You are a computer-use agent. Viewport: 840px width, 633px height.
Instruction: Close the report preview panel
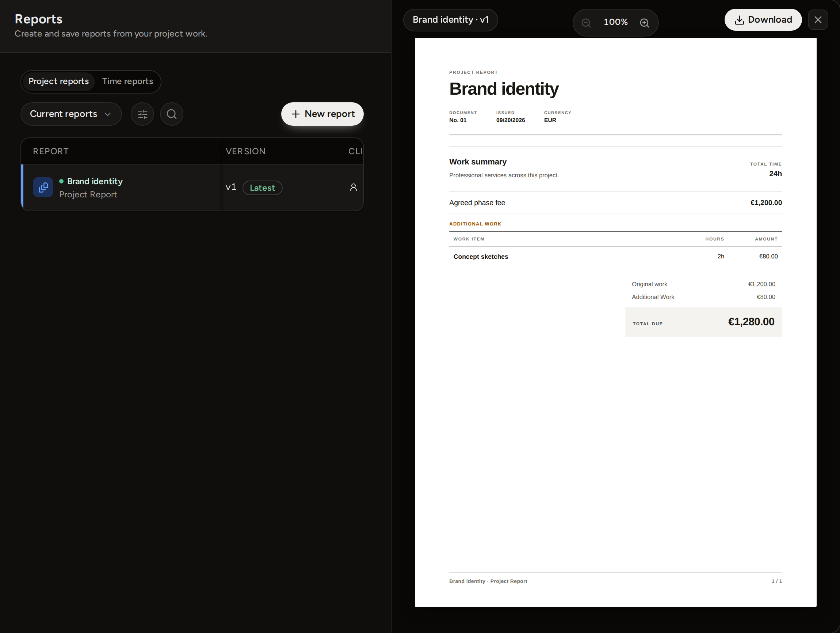coord(818,20)
